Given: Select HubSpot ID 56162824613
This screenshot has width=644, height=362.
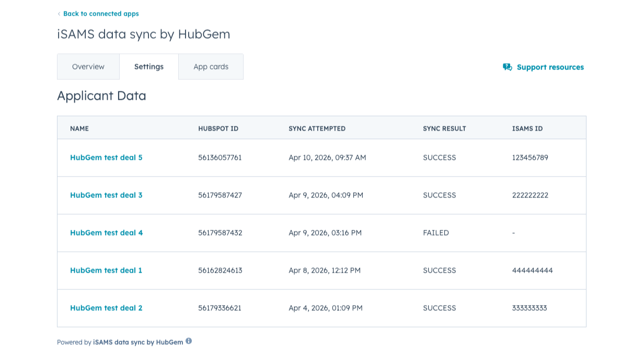Looking at the screenshot, I should 220,270.
